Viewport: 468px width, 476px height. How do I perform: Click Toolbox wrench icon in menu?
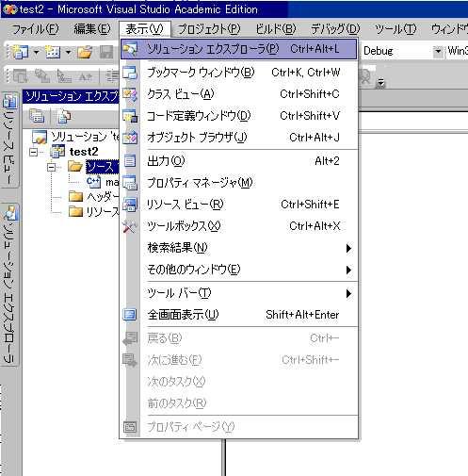point(129,226)
